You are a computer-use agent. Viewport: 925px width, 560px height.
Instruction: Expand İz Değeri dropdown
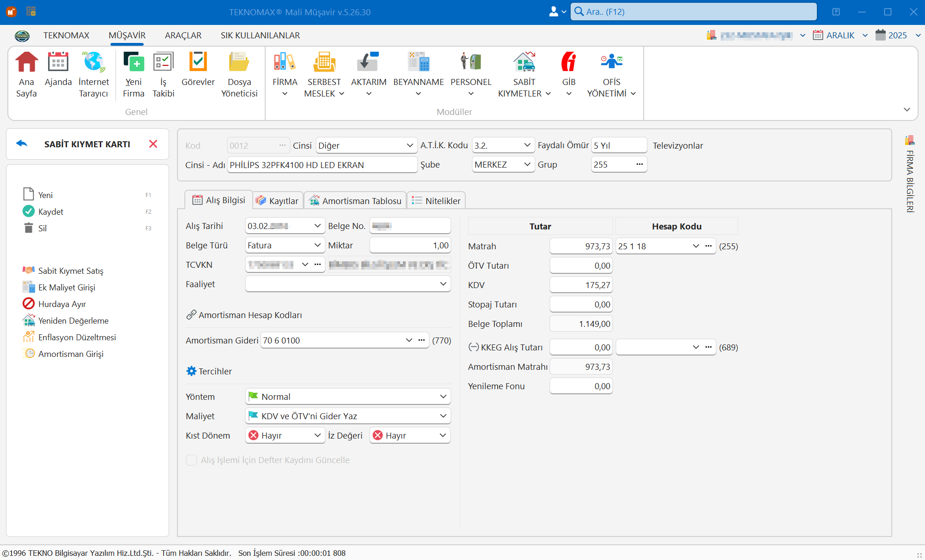tap(443, 435)
